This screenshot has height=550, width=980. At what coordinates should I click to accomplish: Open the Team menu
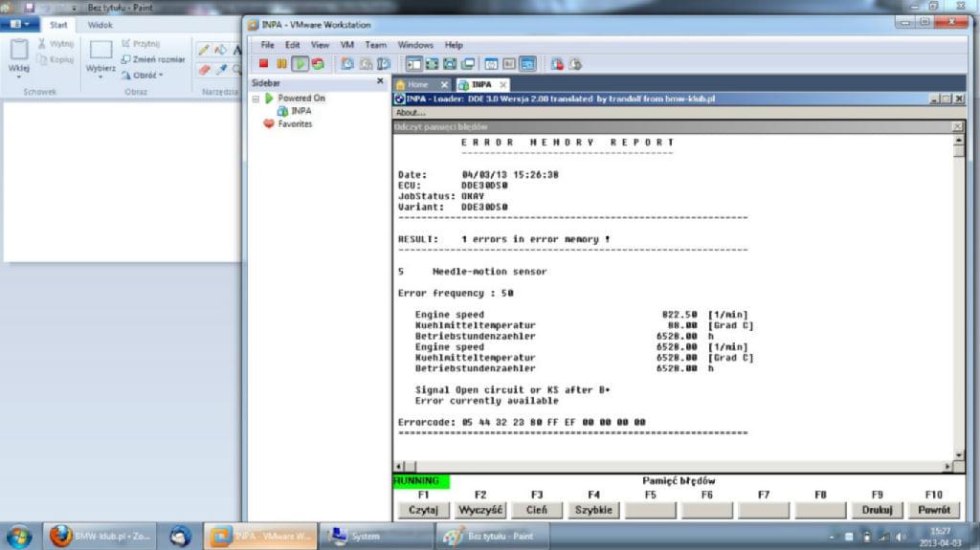375,45
